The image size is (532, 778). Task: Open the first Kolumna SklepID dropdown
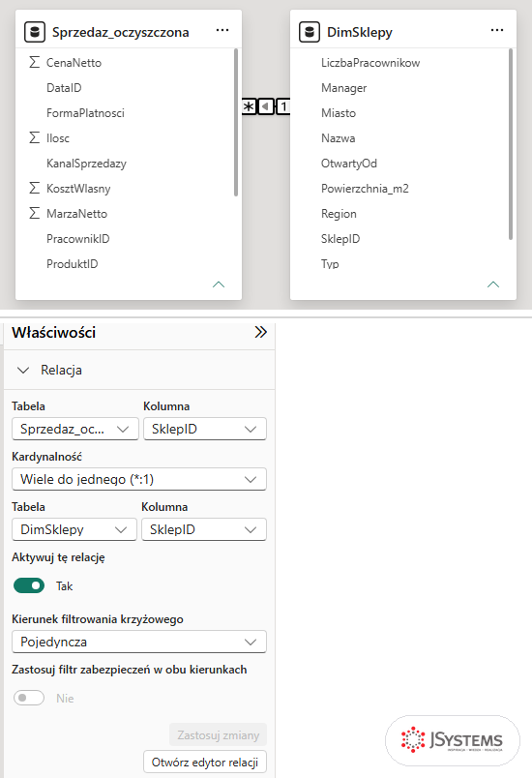(205, 430)
